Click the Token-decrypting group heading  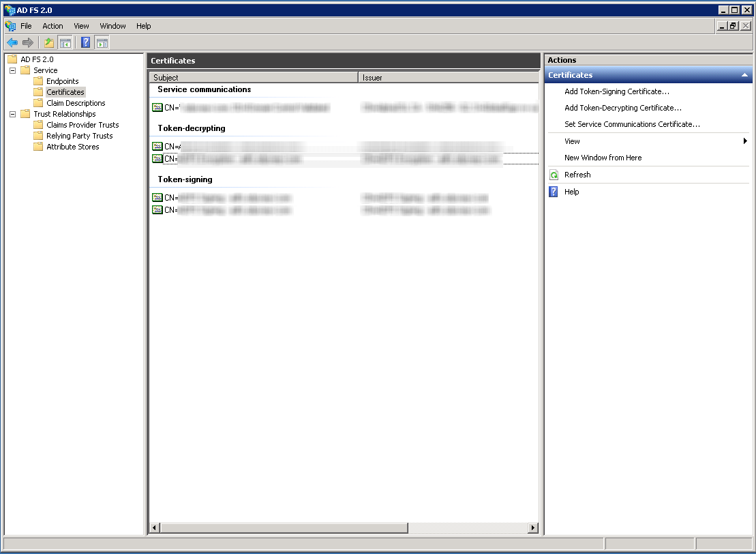click(x=192, y=128)
